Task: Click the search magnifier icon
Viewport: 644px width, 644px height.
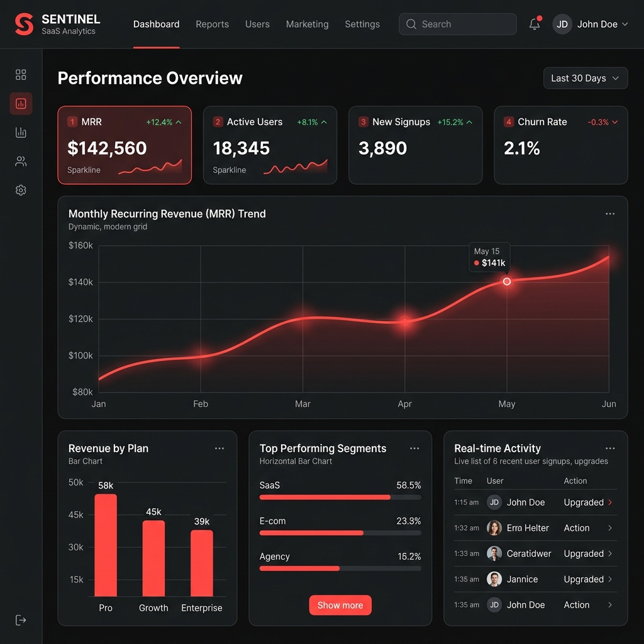Action: click(x=411, y=24)
